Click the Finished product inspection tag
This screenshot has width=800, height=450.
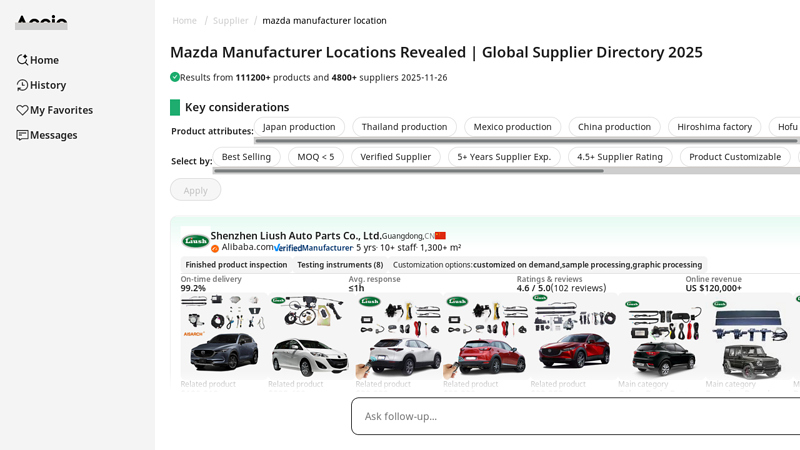pos(236,264)
